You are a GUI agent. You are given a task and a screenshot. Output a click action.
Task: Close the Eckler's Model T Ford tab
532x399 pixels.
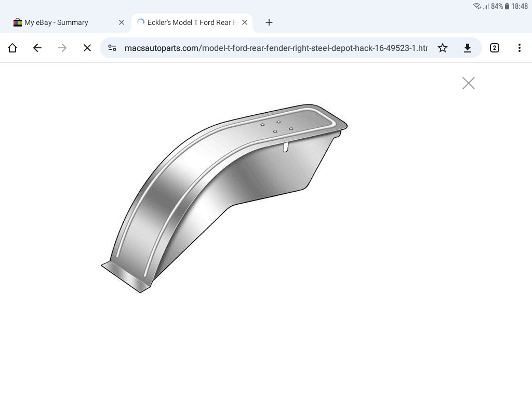[x=245, y=22]
